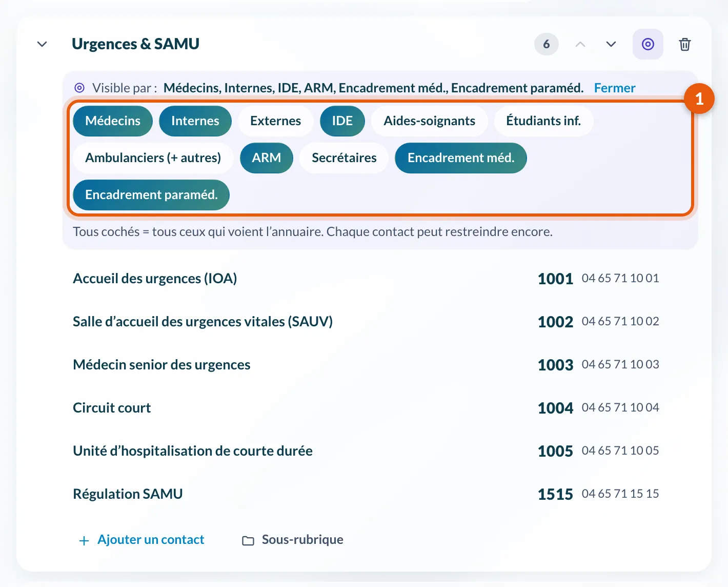
Task: Deselect the Encadrement paraméd. chip
Action: [x=151, y=195]
